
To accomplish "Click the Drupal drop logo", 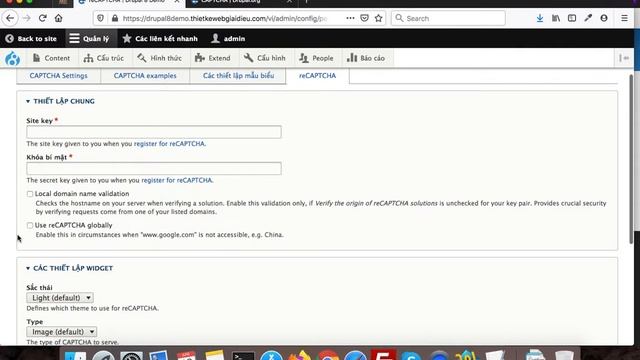I will pyautogui.click(x=13, y=58).
